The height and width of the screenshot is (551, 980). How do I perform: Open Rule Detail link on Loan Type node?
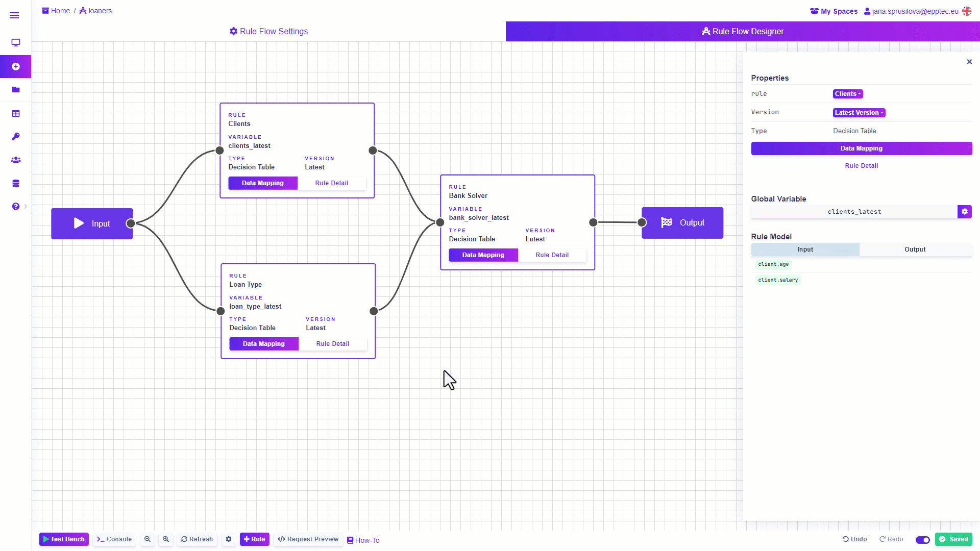click(x=332, y=344)
